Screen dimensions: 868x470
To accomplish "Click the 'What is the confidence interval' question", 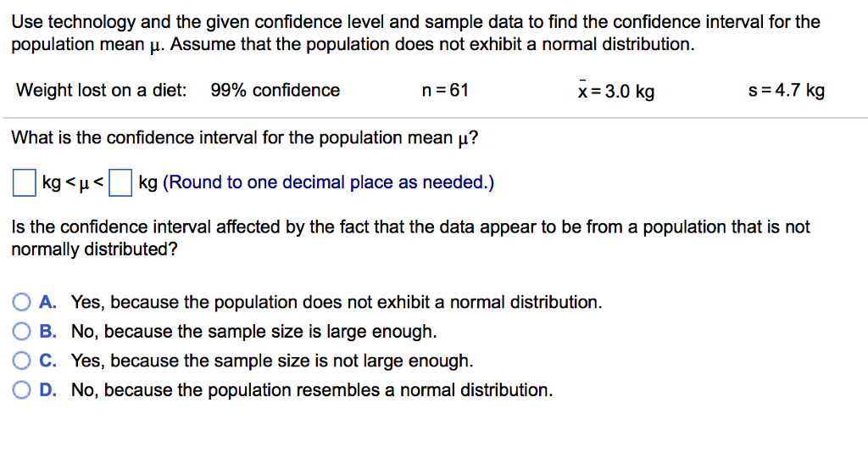I will click(x=246, y=137).
